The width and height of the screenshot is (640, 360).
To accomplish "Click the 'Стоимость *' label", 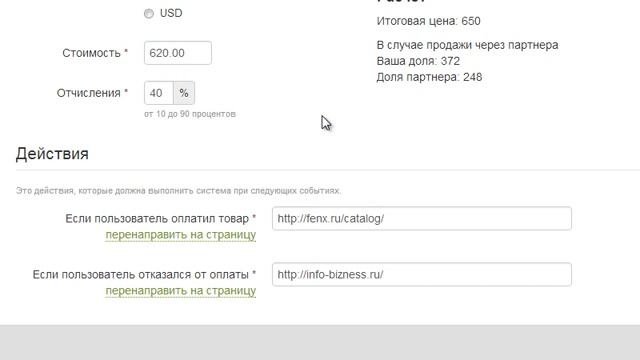I will (x=95, y=53).
